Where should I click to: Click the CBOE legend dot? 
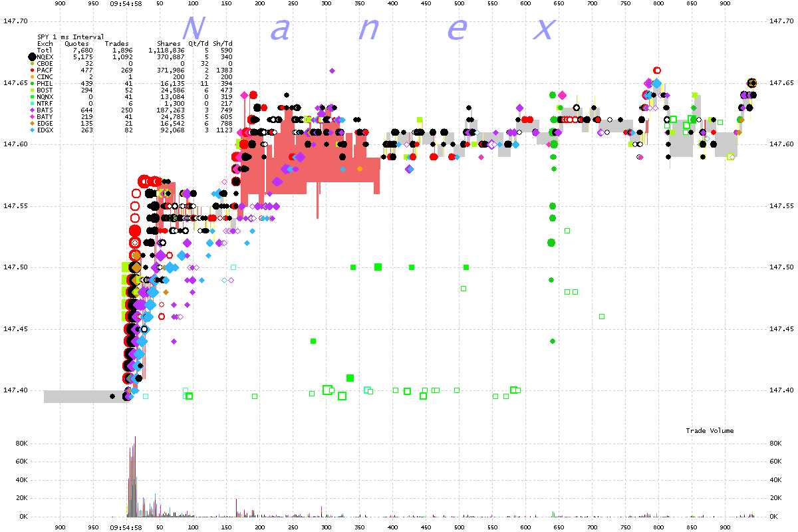pos(31,63)
